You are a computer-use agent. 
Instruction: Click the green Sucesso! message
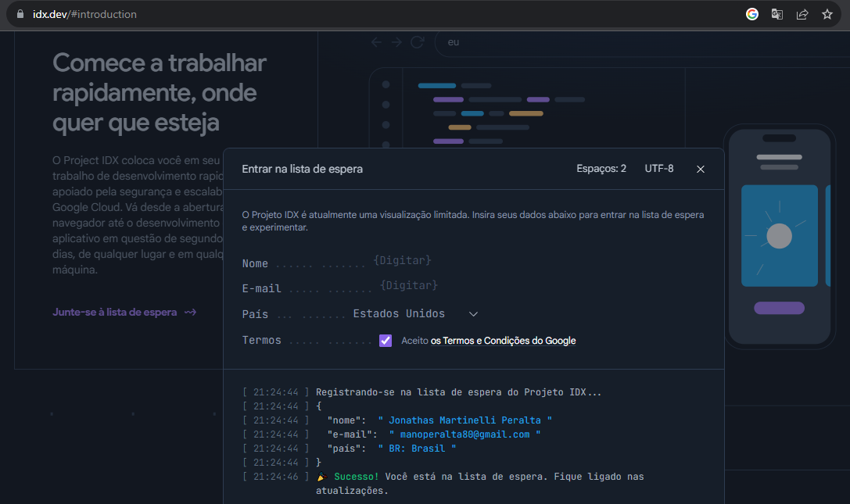[356, 477]
